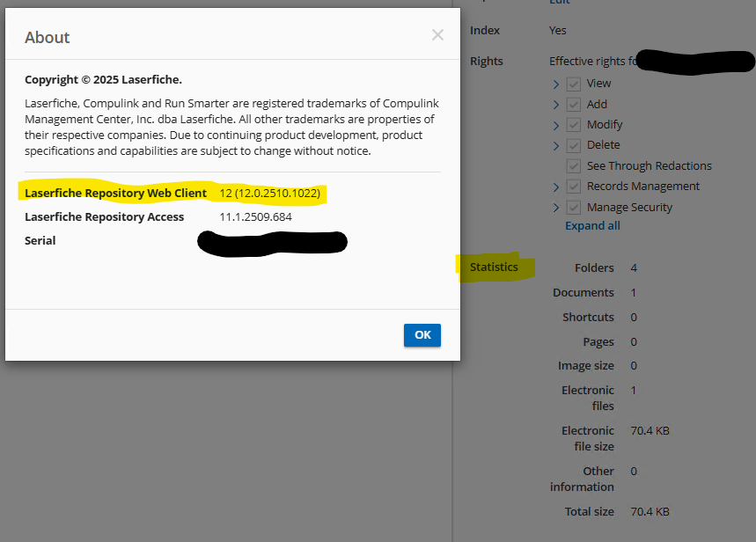The height and width of the screenshot is (542, 756).
Task: Toggle the See Through Redactions checkbox
Action: coord(573,166)
